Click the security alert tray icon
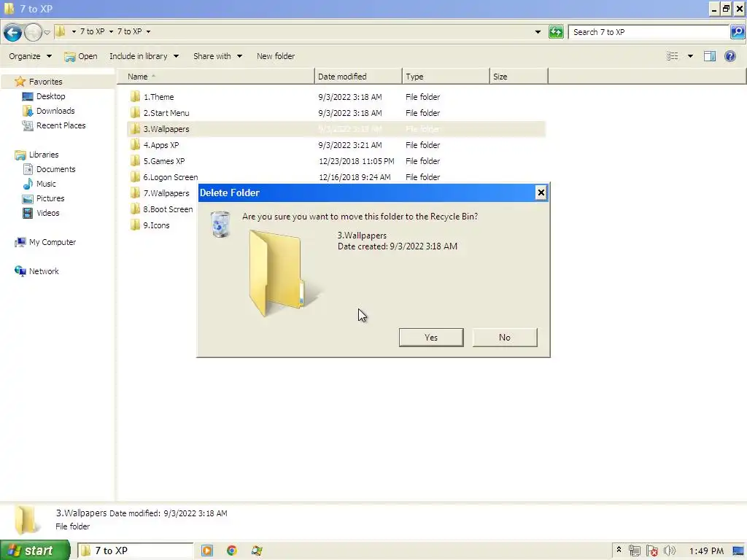 point(651,551)
